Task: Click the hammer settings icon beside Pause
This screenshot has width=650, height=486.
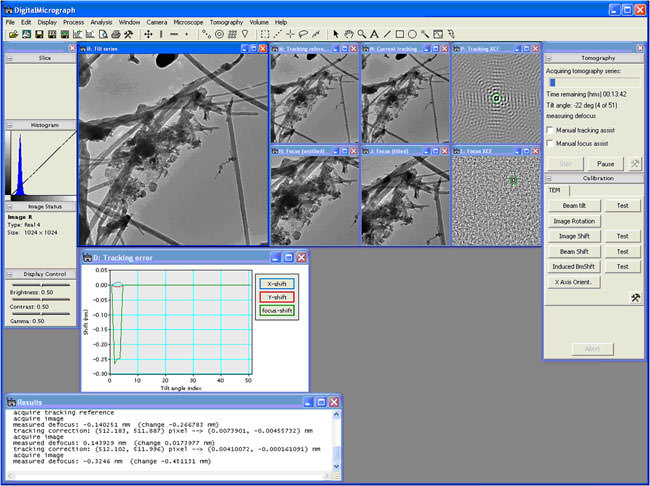Action: click(x=635, y=164)
